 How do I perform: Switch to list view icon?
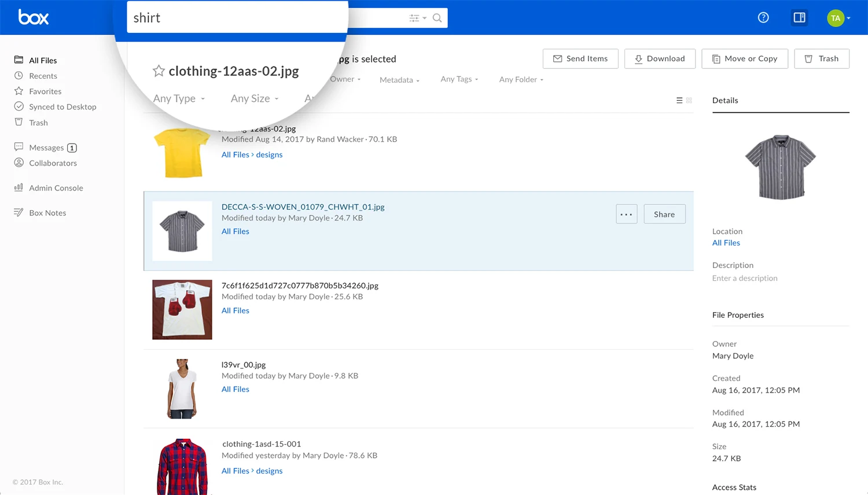[x=679, y=100]
